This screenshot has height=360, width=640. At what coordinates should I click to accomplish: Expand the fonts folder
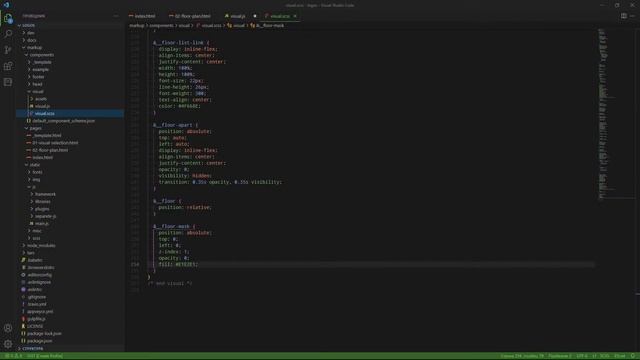tap(37, 172)
